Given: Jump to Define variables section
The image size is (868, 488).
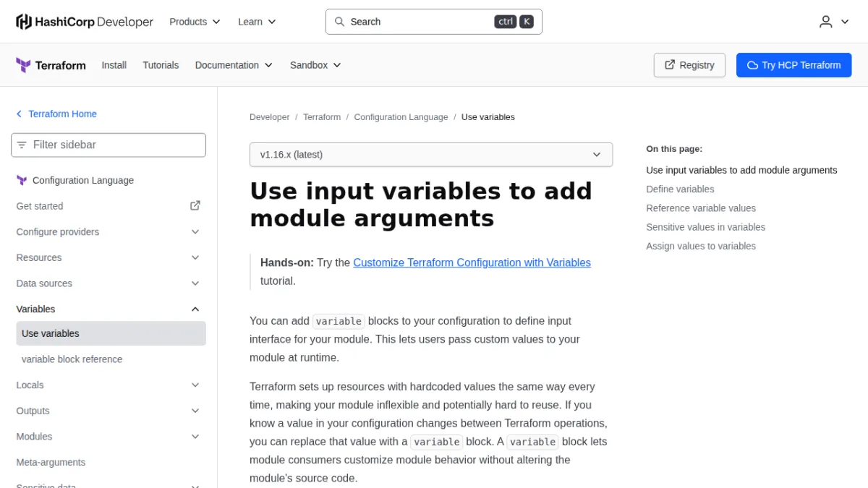Looking at the screenshot, I should coord(680,189).
